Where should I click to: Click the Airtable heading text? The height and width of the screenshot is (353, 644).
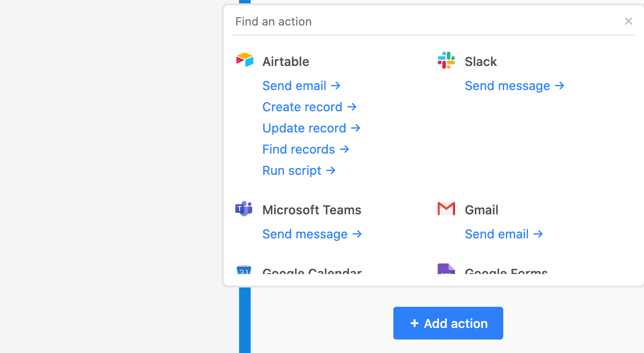click(286, 62)
